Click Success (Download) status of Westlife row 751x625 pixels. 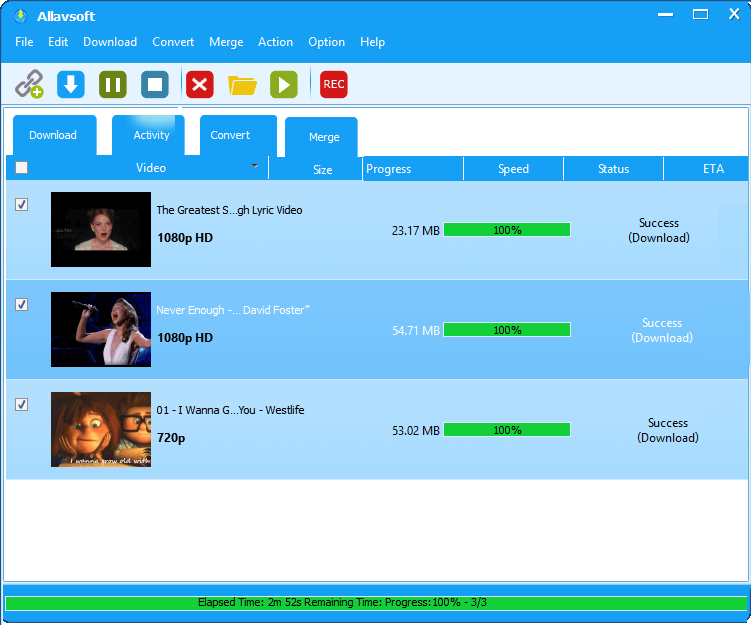(668, 431)
